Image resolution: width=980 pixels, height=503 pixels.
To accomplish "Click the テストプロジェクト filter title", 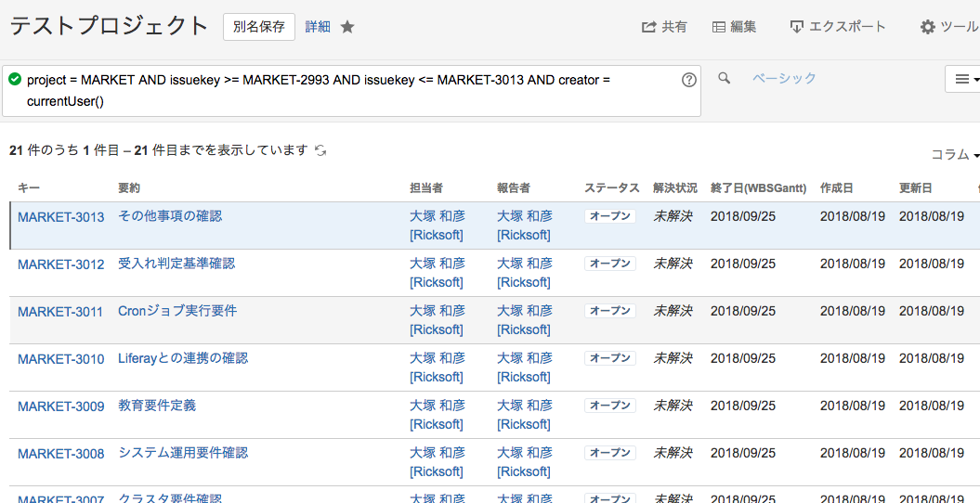I will [110, 26].
